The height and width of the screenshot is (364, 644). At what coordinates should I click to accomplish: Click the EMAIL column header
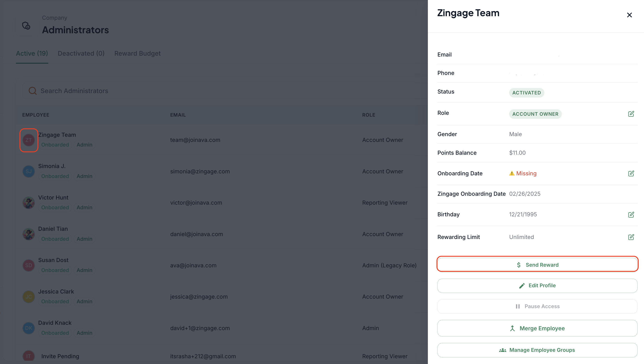tap(178, 115)
